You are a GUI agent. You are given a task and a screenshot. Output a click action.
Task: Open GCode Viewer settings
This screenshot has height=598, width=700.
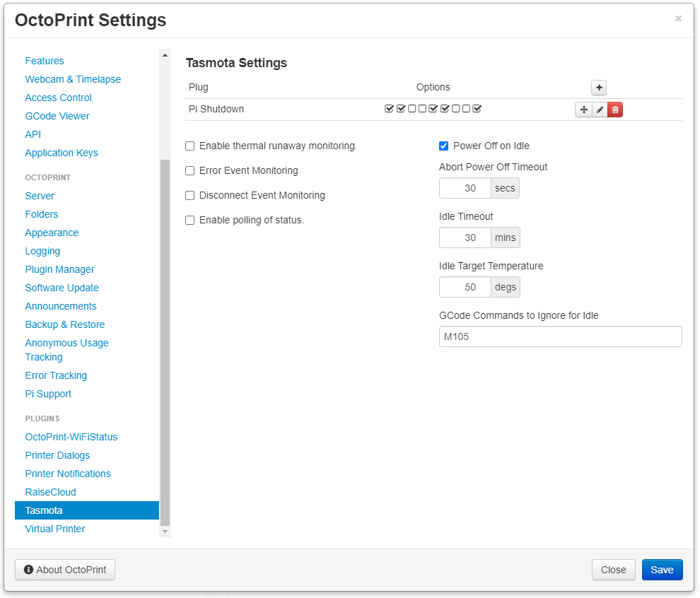(x=57, y=116)
